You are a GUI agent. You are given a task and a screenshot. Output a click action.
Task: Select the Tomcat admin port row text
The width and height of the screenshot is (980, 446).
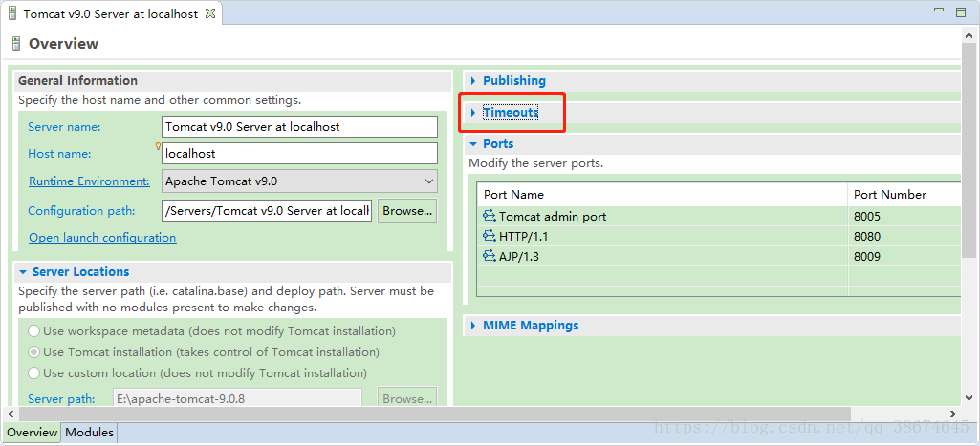coord(553,216)
